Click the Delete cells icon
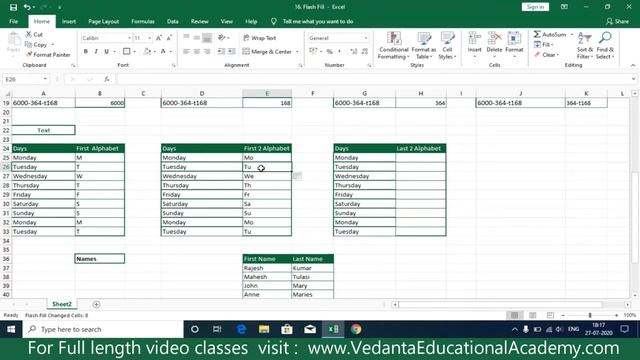The height and width of the screenshot is (360, 640). (x=494, y=38)
